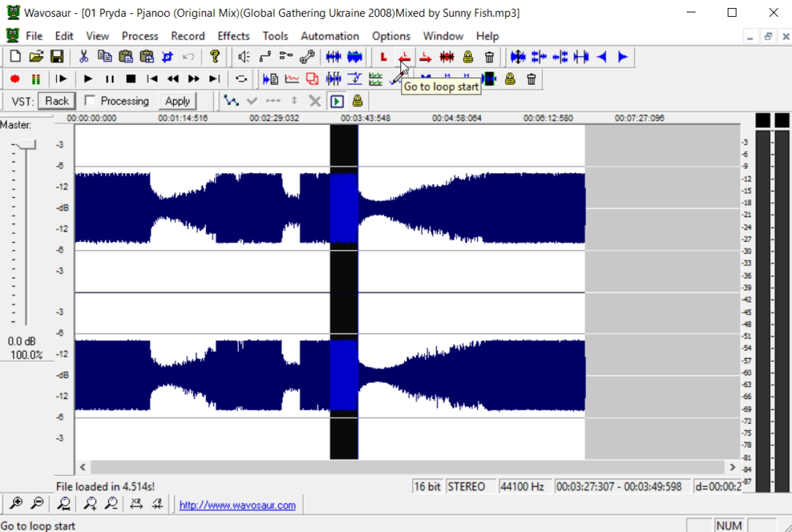
Task: Click the 00:01:14:516 mark on the time ruler
Action: 183,118
